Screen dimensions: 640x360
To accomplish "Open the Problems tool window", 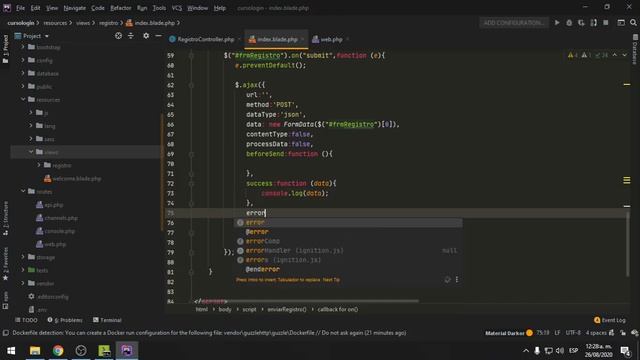I will pos(65,320).
